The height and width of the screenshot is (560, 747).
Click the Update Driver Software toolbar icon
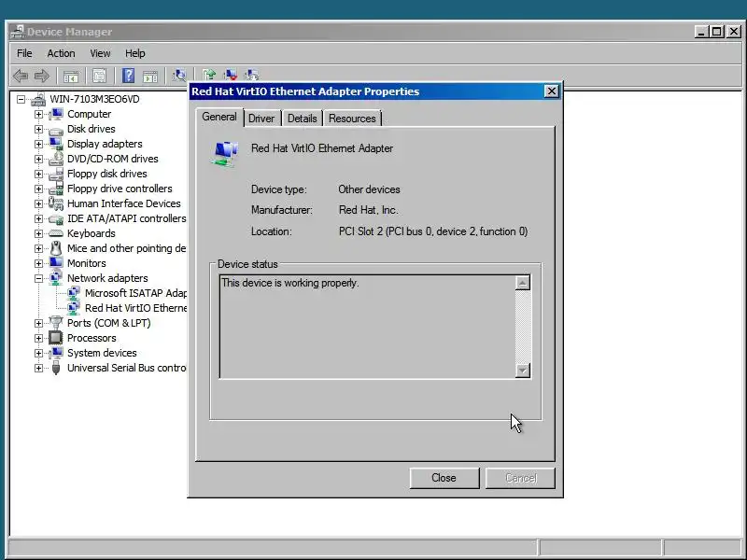coord(208,75)
